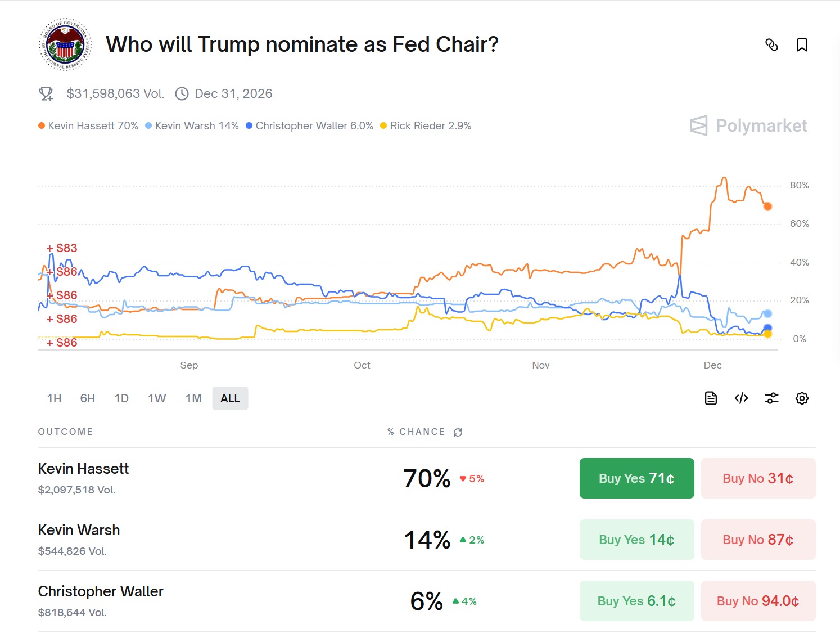The width and height of the screenshot is (840, 633).
Task: Toggle Kevin Hassett line via legend dot
Action: [x=41, y=125]
